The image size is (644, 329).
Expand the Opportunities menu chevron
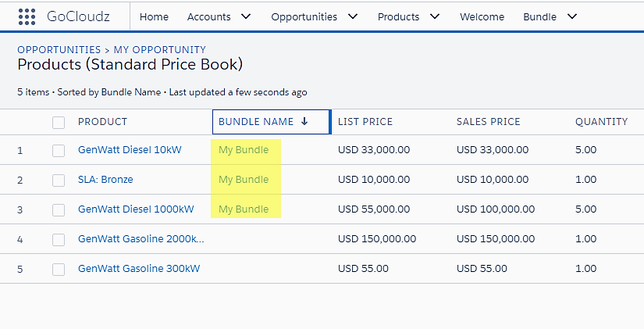(353, 16)
